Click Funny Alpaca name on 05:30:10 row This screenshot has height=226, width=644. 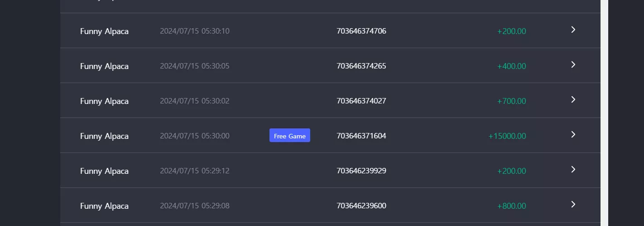(104, 32)
